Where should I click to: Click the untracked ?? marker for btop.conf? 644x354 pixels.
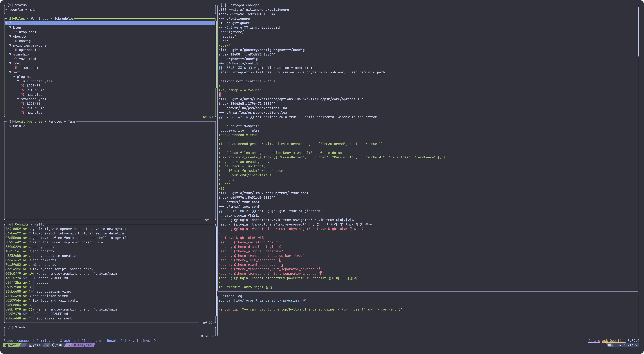(15, 32)
